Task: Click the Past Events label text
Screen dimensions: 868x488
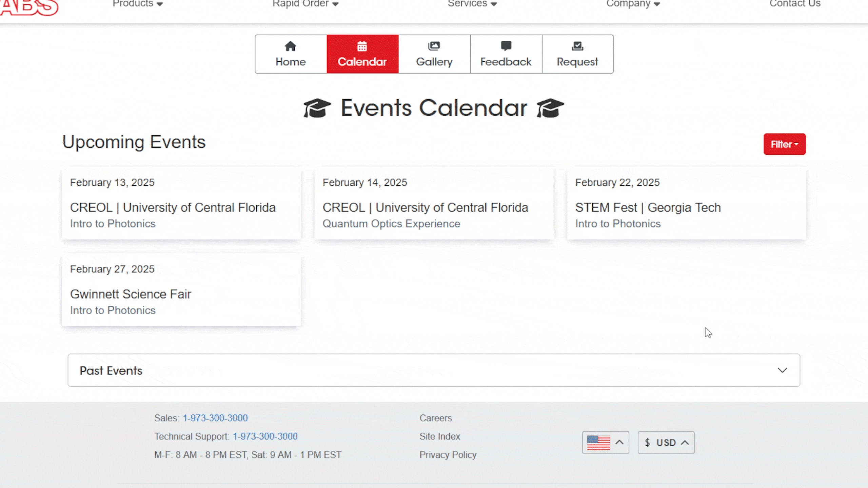Action: [x=111, y=370]
